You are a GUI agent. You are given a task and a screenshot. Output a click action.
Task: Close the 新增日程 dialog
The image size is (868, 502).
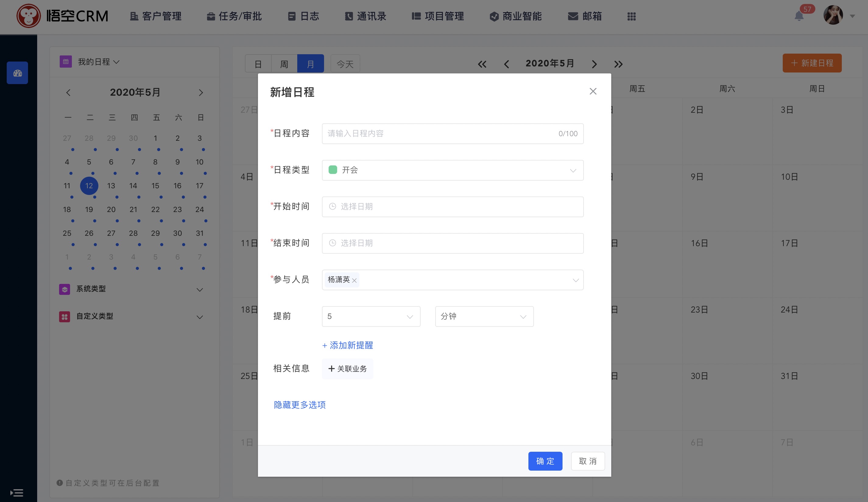click(593, 91)
